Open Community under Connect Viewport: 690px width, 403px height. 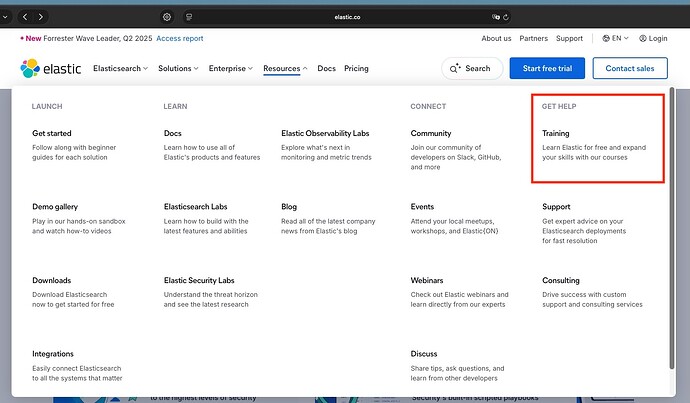[431, 133]
